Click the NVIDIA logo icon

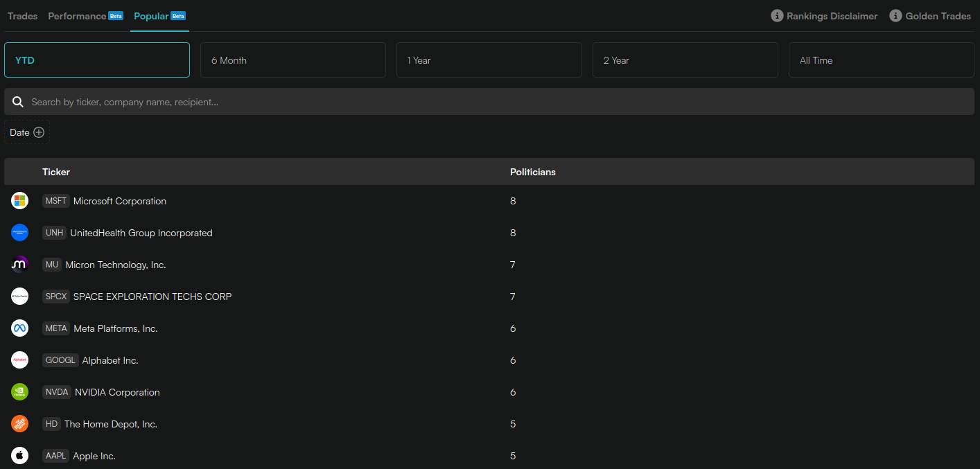[20, 392]
